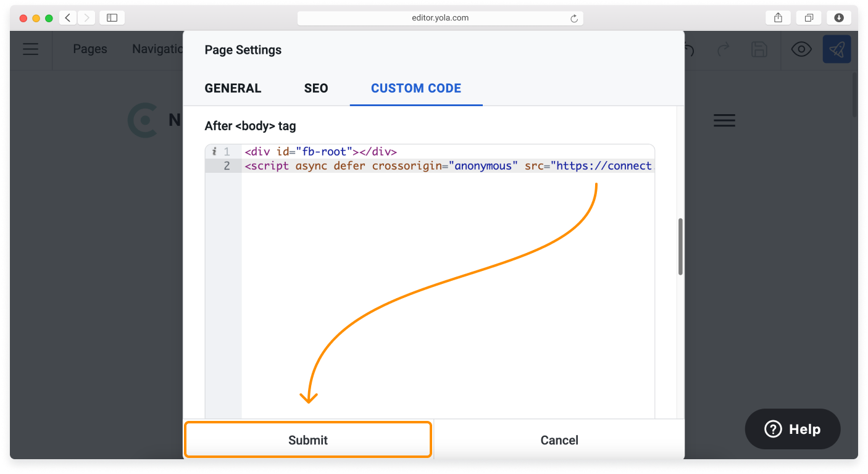Image resolution: width=868 pixels, height=474 pixels.
Task: Reload the page with the refresh icon
Action: (573, 17)
